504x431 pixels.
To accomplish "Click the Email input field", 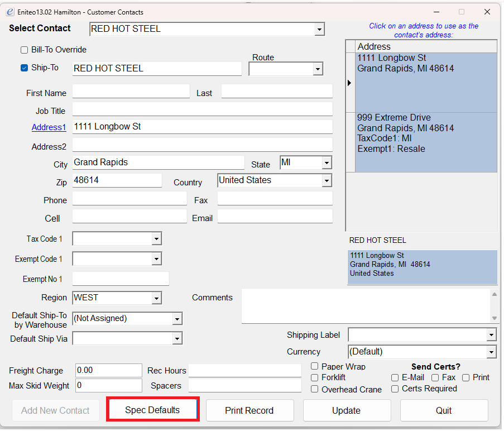I will [x=275, y=216].
